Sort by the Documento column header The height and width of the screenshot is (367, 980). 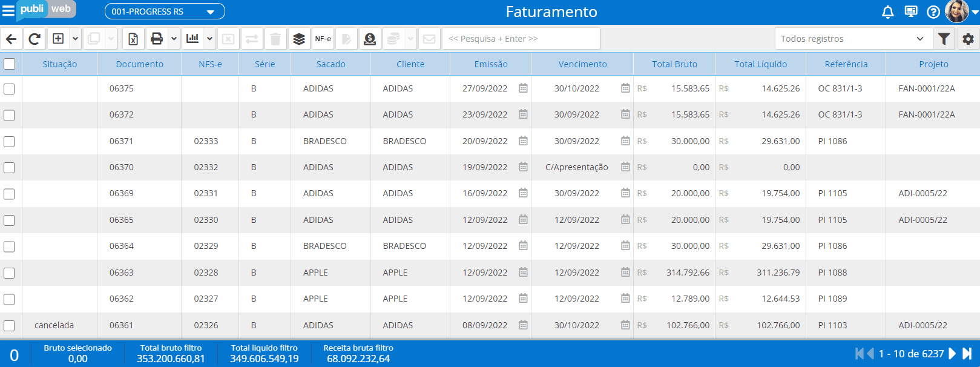[x=140, y=64]
